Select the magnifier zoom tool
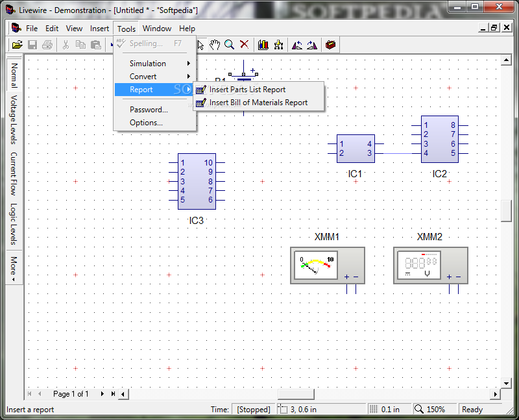This screenshot has width=519, height=420. 230,45
